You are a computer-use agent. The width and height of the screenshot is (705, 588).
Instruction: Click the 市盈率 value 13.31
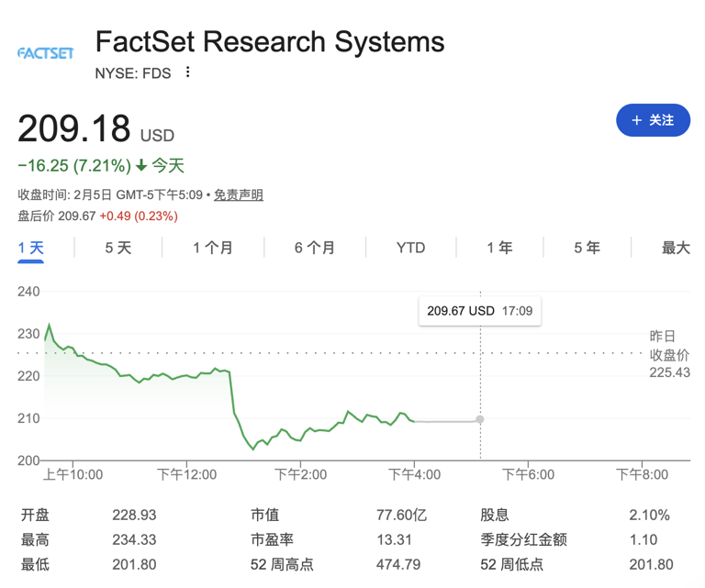coord(394,539)
